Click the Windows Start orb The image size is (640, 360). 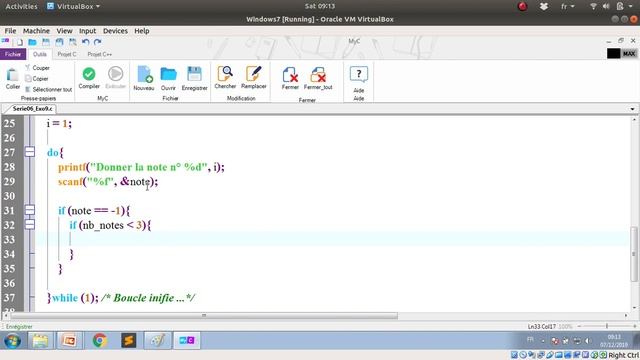tap(12, 340)
